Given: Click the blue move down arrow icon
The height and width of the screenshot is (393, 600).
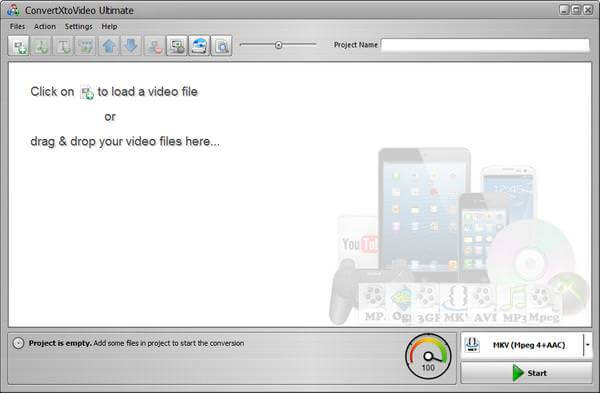Looking at the screenshot, I should [131, 46].
